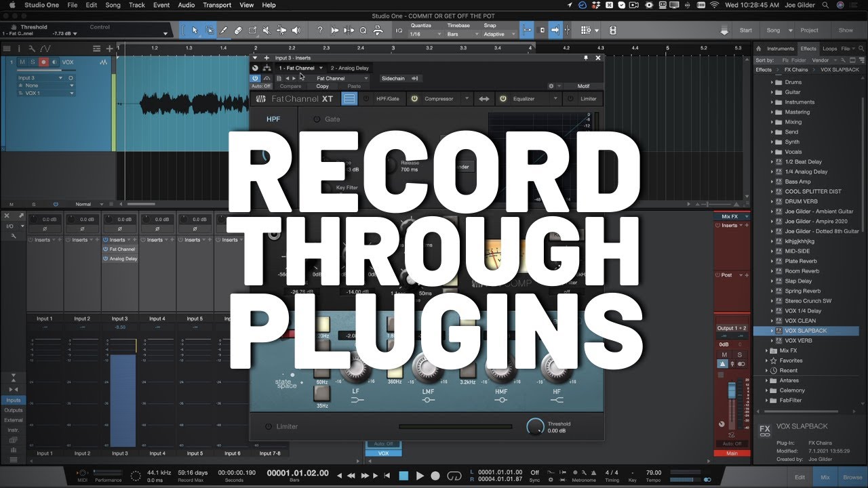Select the Listen (speaker) tool
The height and width of the screenshot is (488, 868).
point(296,30)
